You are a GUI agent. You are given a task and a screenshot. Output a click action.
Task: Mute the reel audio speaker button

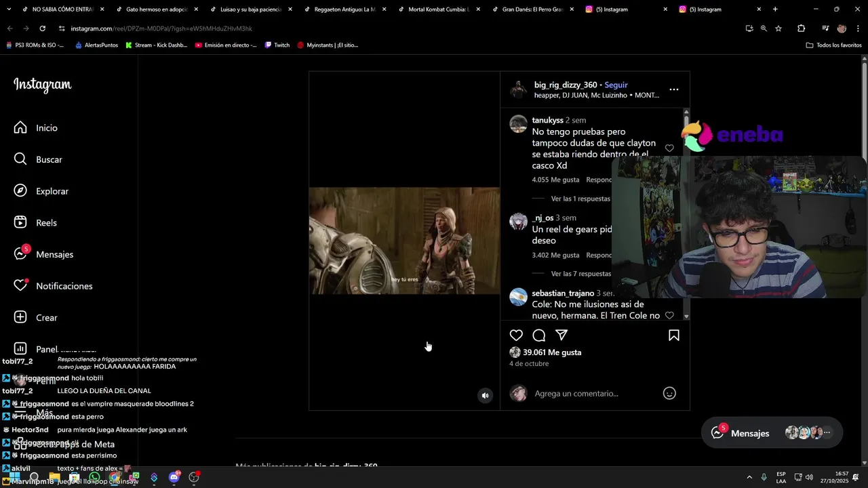click(x=485, y=396)
